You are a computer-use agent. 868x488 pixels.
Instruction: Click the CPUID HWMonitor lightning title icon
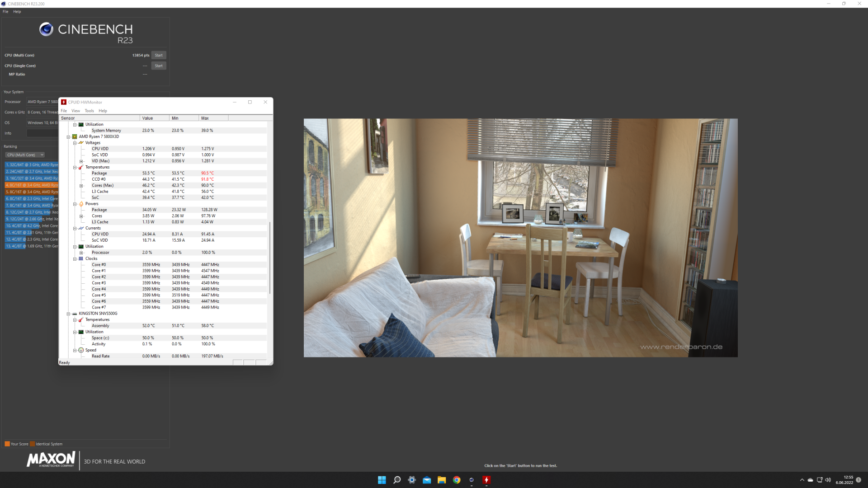coord(64,102)
